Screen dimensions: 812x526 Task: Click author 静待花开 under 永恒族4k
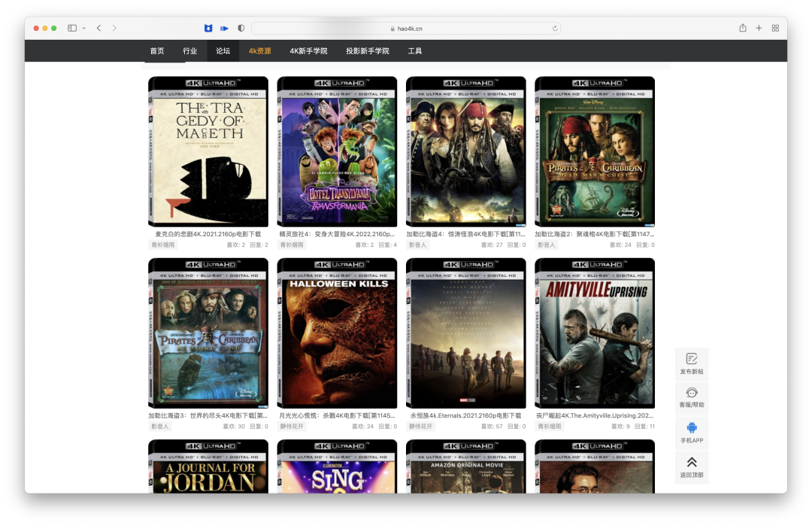coord(420,427)
